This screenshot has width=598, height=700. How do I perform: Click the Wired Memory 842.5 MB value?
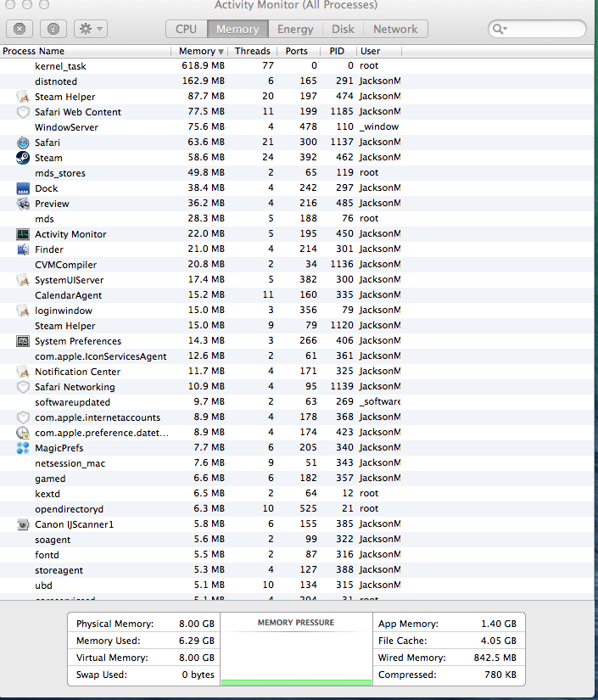495,658
